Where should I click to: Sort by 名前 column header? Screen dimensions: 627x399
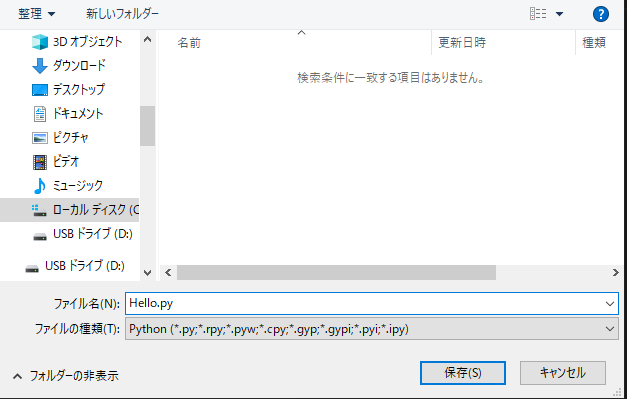(189, 42)
